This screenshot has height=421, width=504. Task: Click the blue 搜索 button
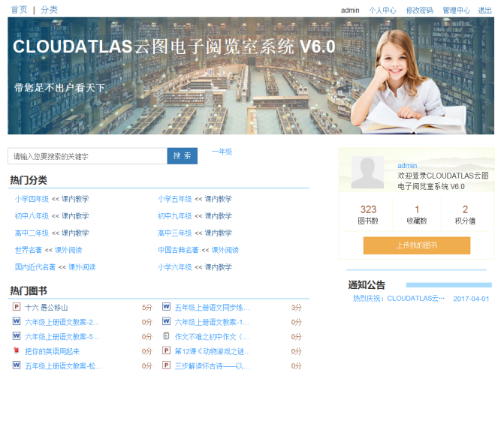(183, 156)
